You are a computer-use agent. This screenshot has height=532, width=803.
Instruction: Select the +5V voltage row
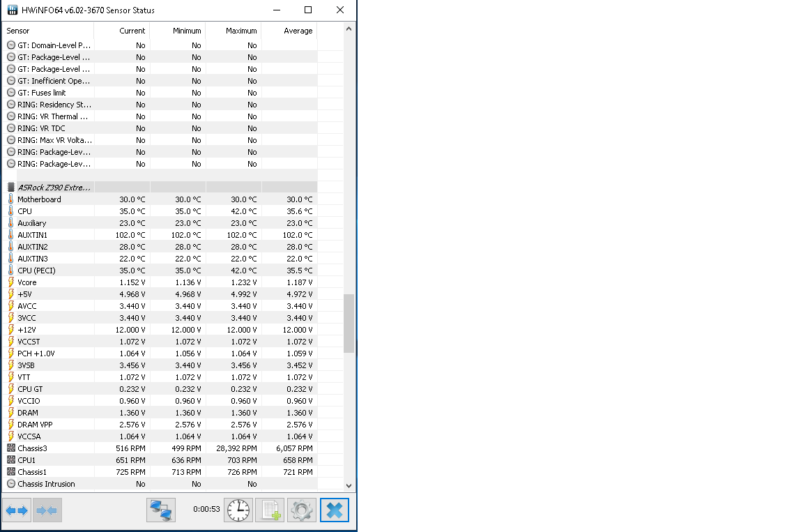tap(160, 294)
